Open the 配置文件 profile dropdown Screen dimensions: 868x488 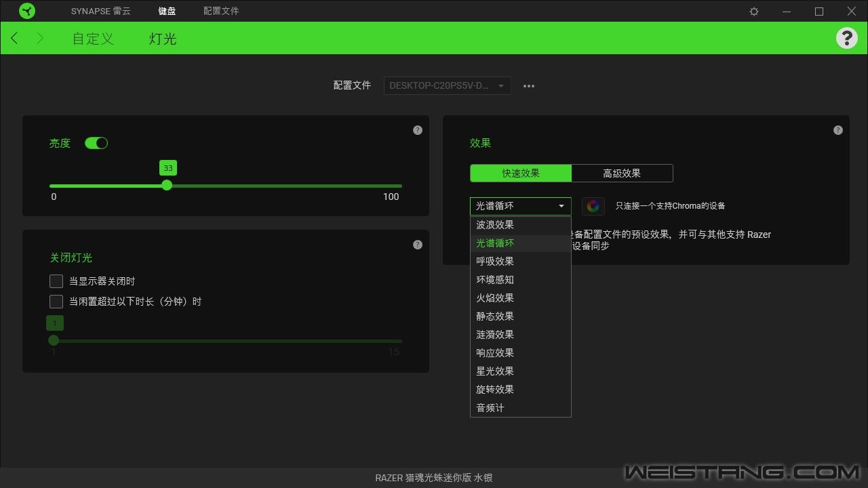coord(448,86)
